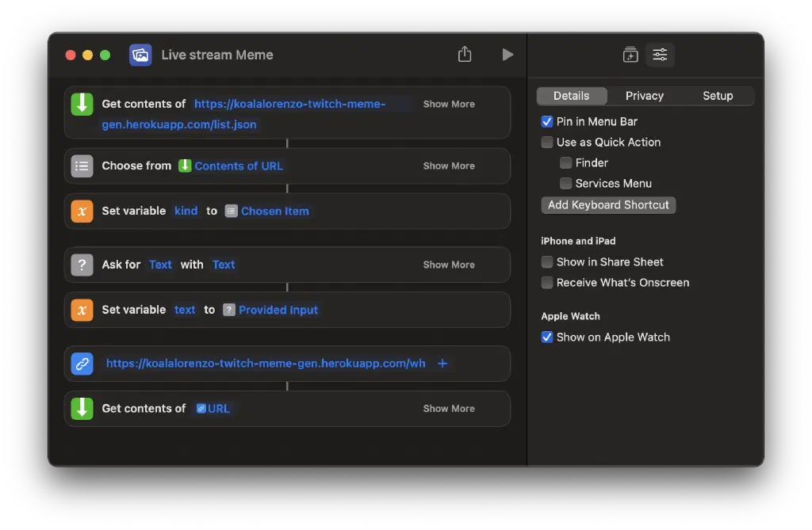Image resolution: width=812 pixels, height=530 pixels.
Task: Click the orange Set variable kind icon
Action: pyautogui.click(x=82, y=212)
